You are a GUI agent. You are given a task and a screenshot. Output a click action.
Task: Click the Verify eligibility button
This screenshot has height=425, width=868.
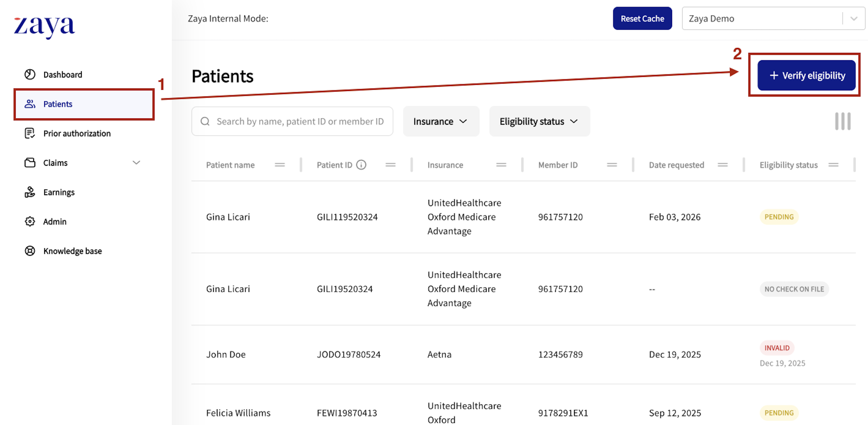coord(806,75)
